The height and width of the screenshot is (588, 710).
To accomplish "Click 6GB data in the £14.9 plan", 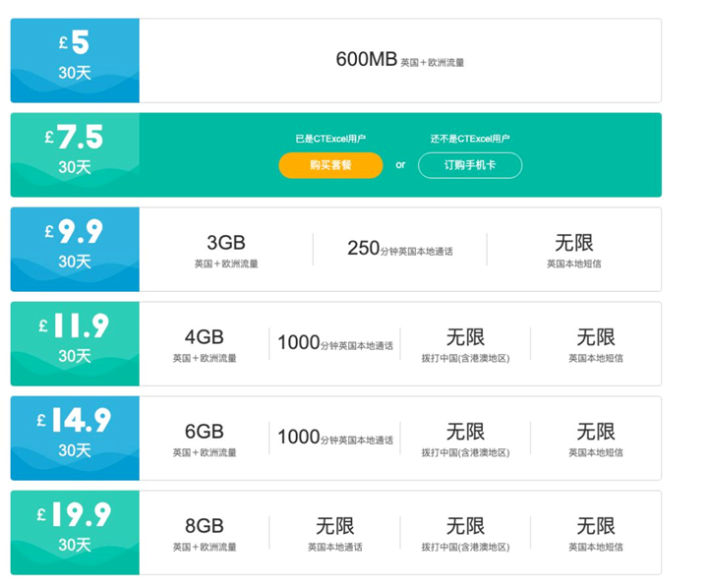I will (x=205, y=439).
